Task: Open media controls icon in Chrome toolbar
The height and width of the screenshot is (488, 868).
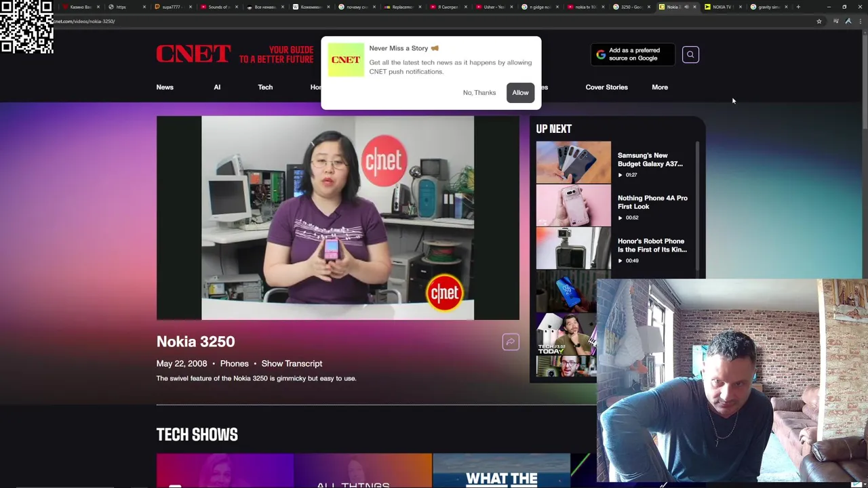Action: pos(835,21)
